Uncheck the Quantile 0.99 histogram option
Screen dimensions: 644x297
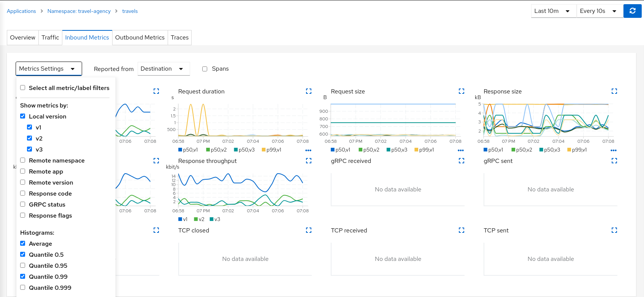coord(23,276)
